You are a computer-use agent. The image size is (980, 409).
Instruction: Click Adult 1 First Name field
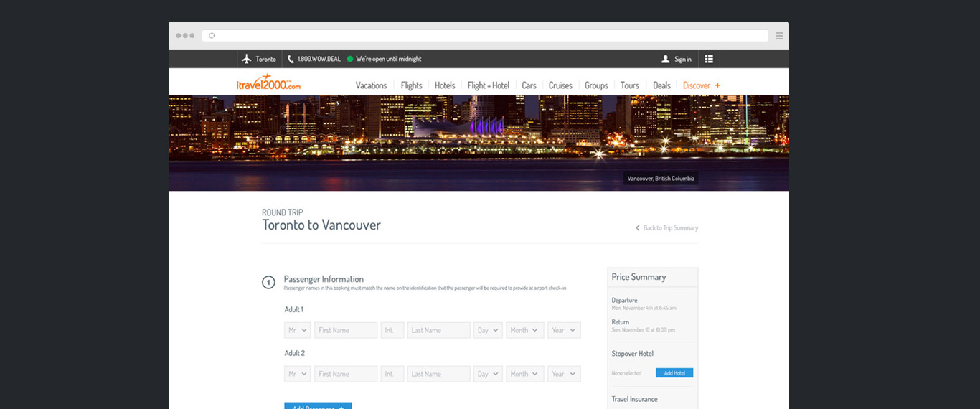point(346,330)
